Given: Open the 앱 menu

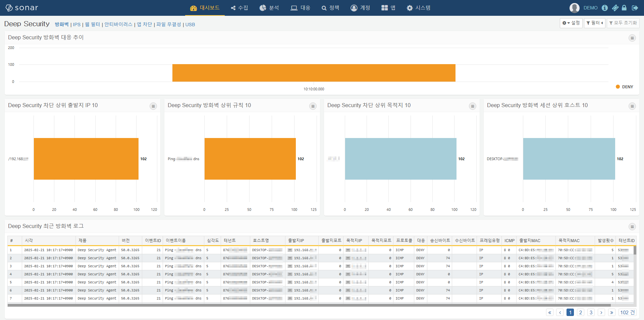Looking at the screenshot, I should 388,8.
